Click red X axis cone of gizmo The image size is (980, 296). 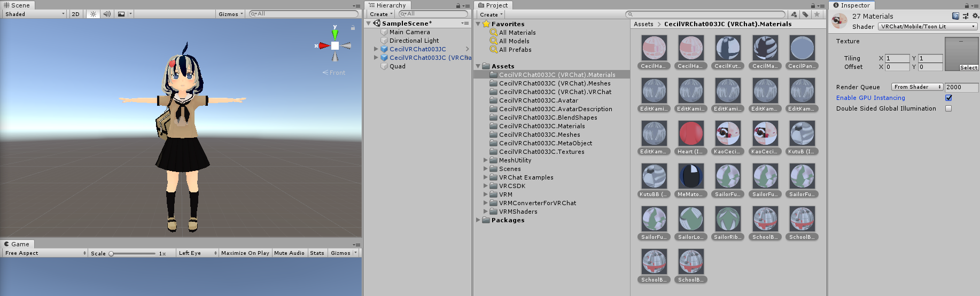pos(323,46)
